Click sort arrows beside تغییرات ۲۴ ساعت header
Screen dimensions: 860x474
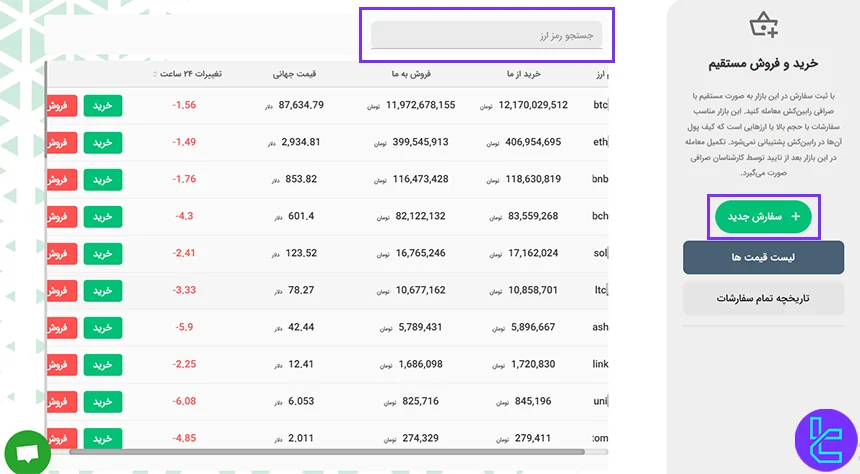[x=155, y=74]
